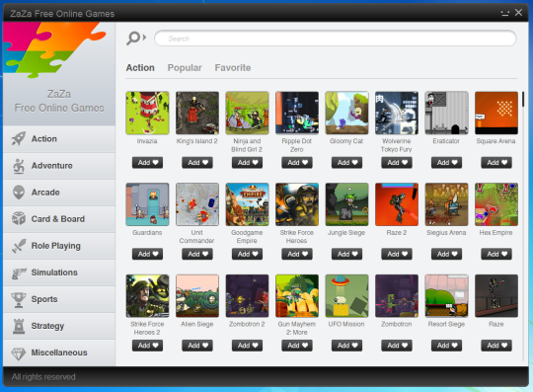Add UFO Mission to favorites
The height and width of the screenshot is (392, 533).
coord(347,346)
